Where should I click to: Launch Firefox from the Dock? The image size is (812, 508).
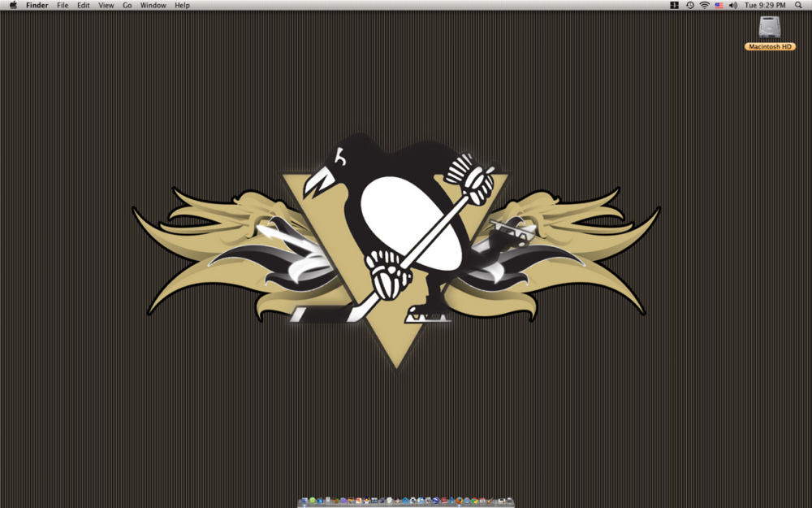[x=460, y=501]
